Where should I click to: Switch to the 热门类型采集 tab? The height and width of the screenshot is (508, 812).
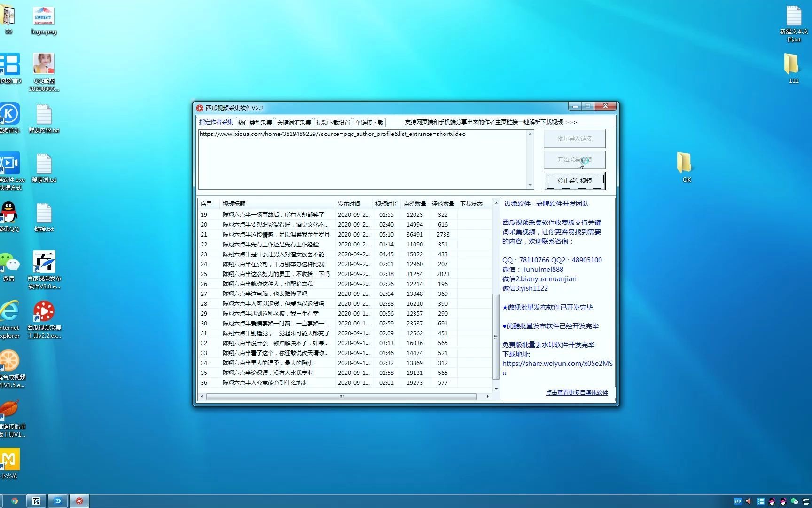pos(255,123)
